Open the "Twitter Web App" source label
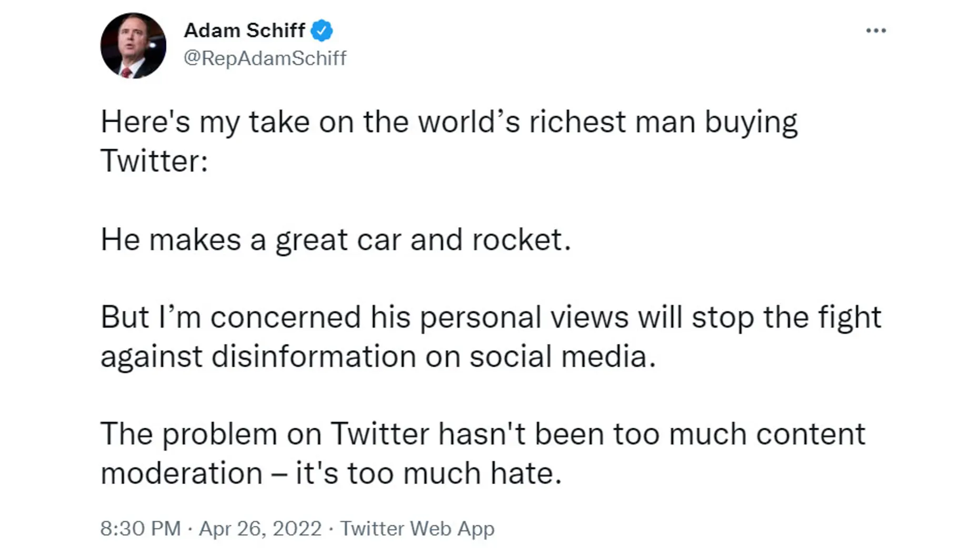The image size is (980, 552). click(417, 528)
